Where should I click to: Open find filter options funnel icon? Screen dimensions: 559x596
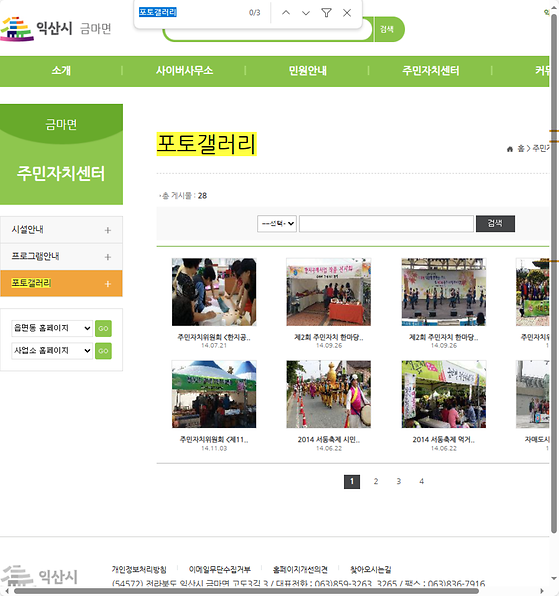[x=326, y=13]
